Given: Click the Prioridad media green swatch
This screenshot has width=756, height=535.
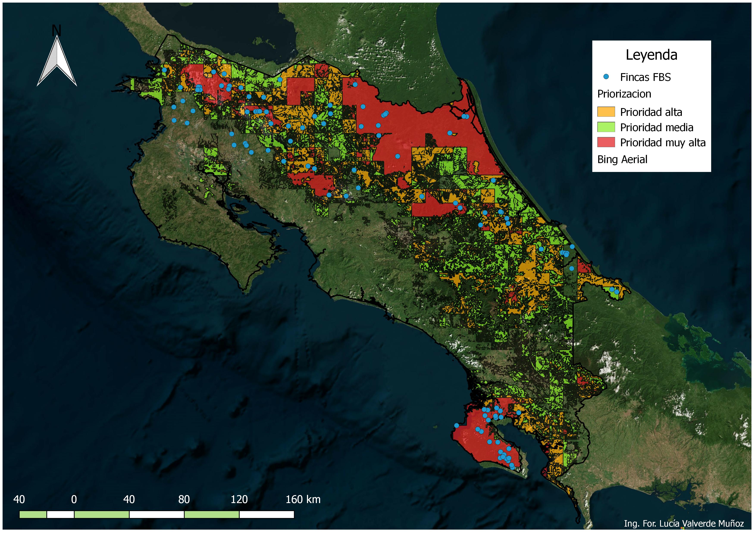Looking at the screenshot, I should click(x=606, y=127).
